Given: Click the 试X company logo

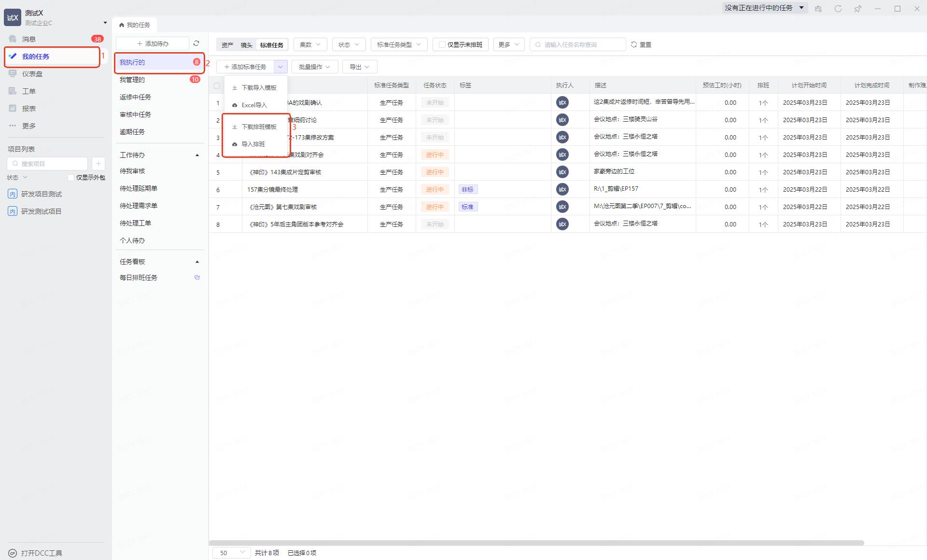Looking at the screenshot, I should [x=13, y=17].
